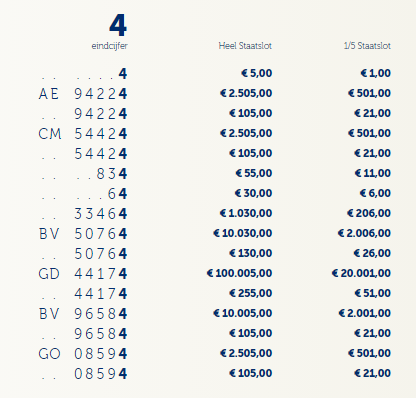Select the € 1.030,00 prize amount
Image resolution: width=416 pixels, height=398 pixels.
(246, 213)
